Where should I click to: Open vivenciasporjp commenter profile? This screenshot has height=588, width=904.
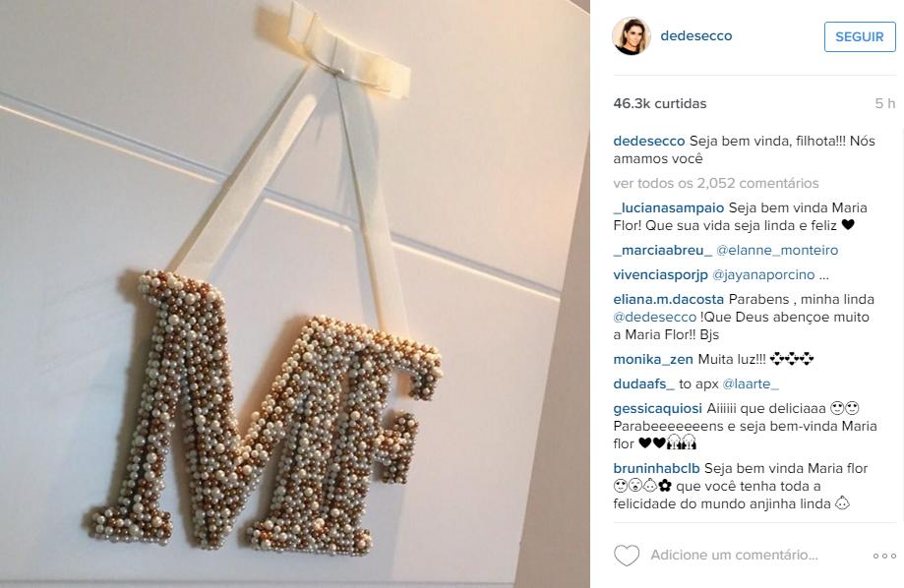click(x=660, y=275)
